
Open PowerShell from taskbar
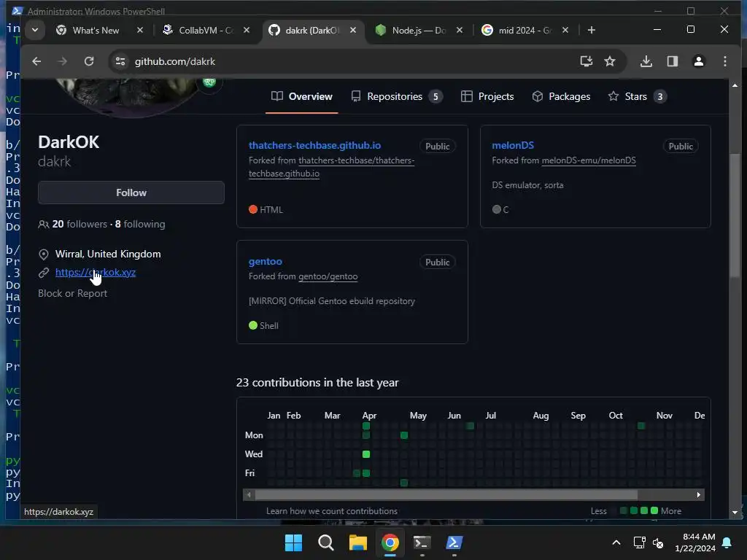click(x=454, y=542)
